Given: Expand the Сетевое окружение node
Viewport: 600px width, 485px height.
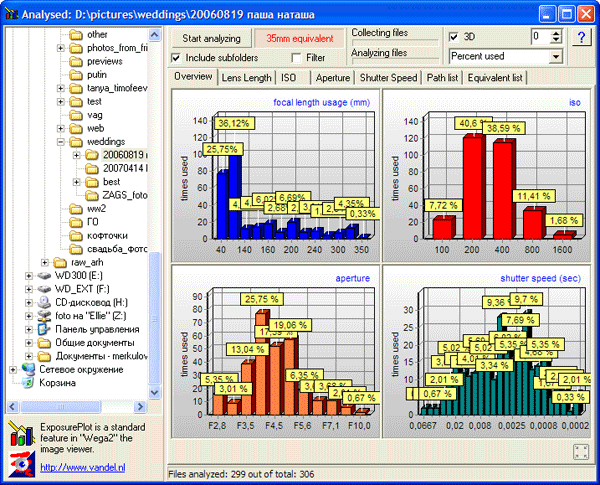Looking at the screenshot, I should point(13,370).
